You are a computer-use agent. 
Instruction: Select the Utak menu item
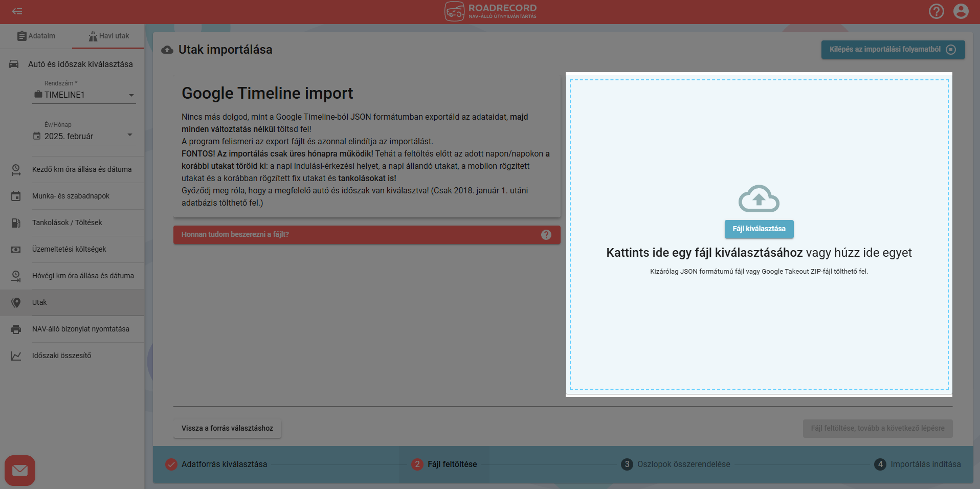point(72,303)
